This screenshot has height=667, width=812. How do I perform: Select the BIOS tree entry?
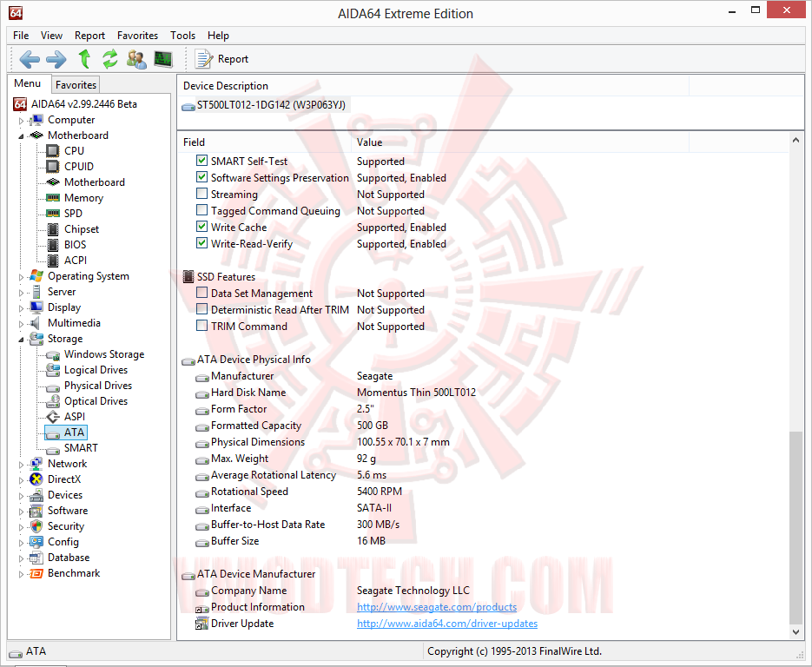coord(75,244)
